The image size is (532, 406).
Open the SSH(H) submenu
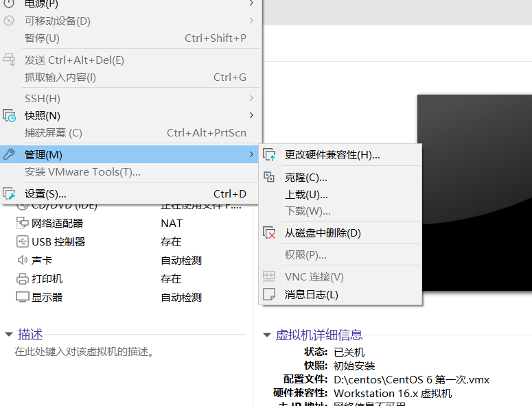[130, 98]
